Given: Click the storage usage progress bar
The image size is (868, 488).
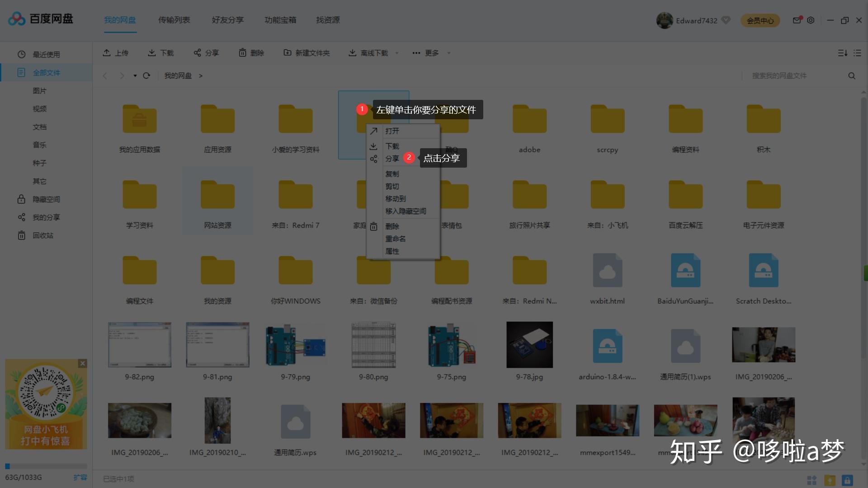Looking at the screenshot, I should 46,466.
